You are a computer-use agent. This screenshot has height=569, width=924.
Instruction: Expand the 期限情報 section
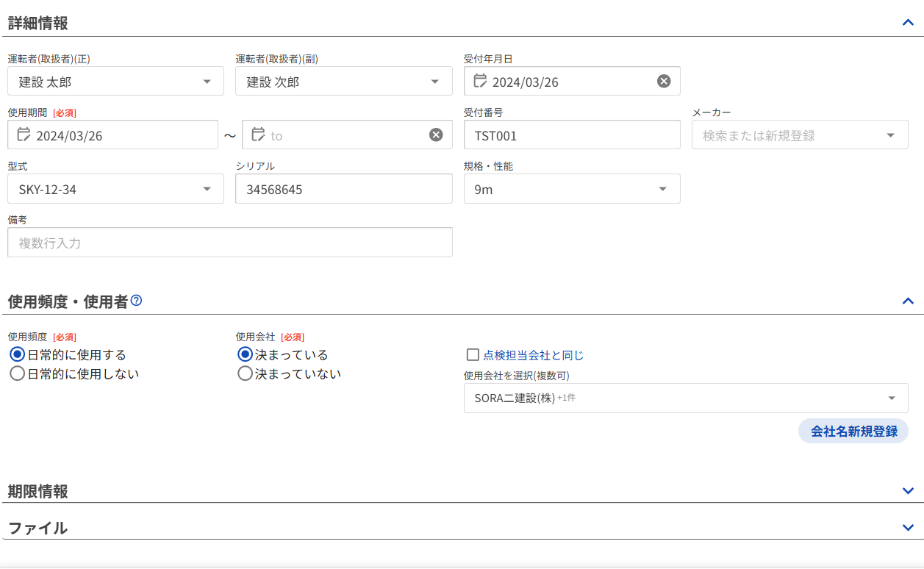pyautogui.click(x=908, y=491)
